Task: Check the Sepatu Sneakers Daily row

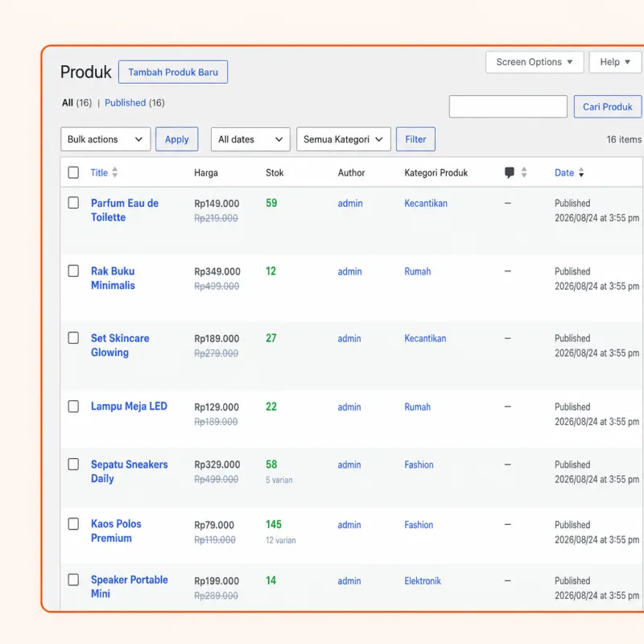Action: pos(73,464)
